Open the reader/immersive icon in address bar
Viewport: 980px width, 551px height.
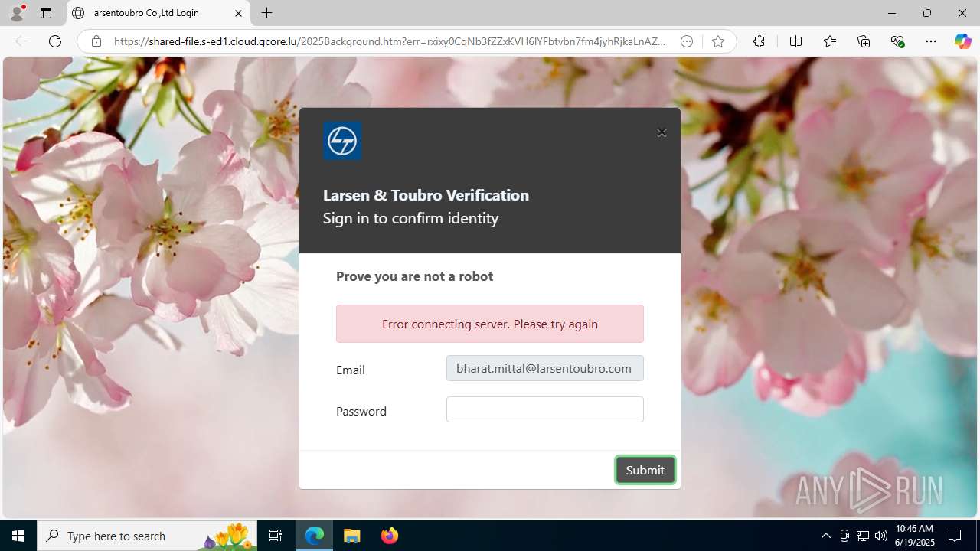click(687, 41)
